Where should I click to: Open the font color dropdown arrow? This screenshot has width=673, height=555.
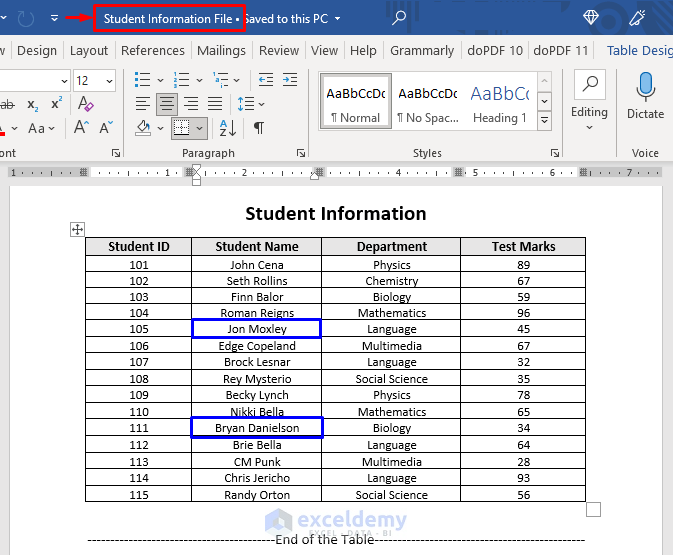tap(15, 128)
